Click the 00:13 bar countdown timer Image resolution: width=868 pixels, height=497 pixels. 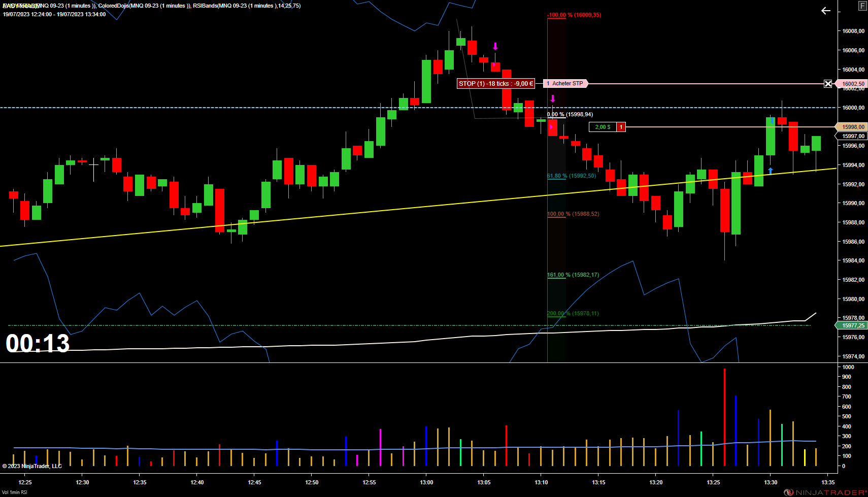(38, 343)
